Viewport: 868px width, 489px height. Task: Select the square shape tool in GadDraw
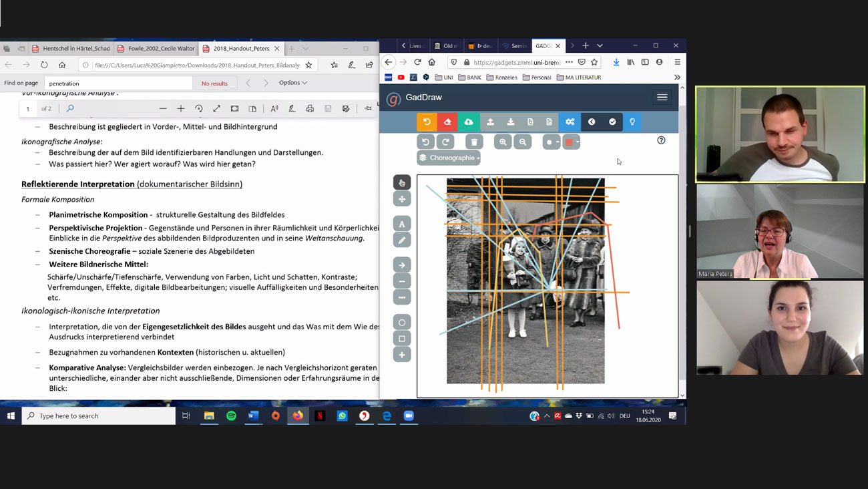click(x=402, y=338)
